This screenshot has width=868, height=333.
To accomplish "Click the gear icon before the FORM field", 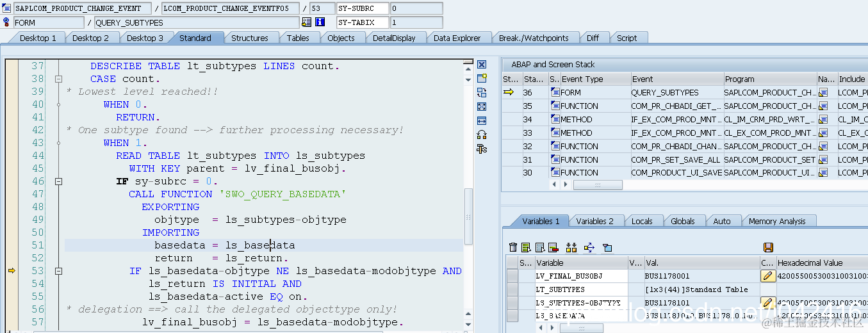I will point(7,22).
